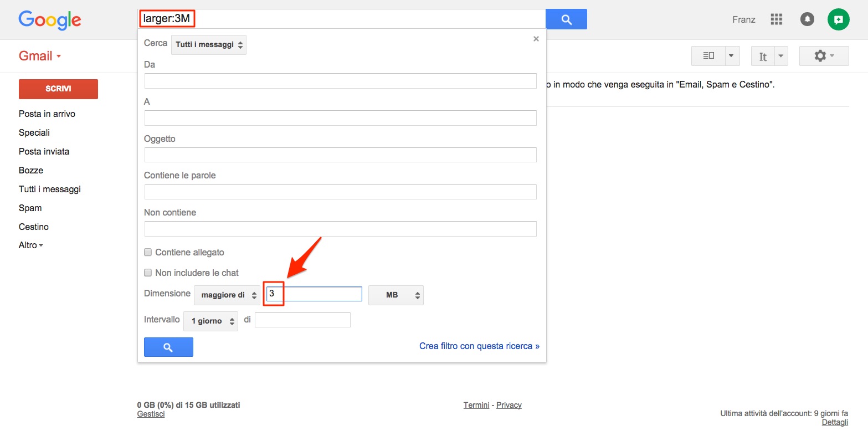Click 'Crea filtro con questa ricerca' link

click(x=479, y=346)
